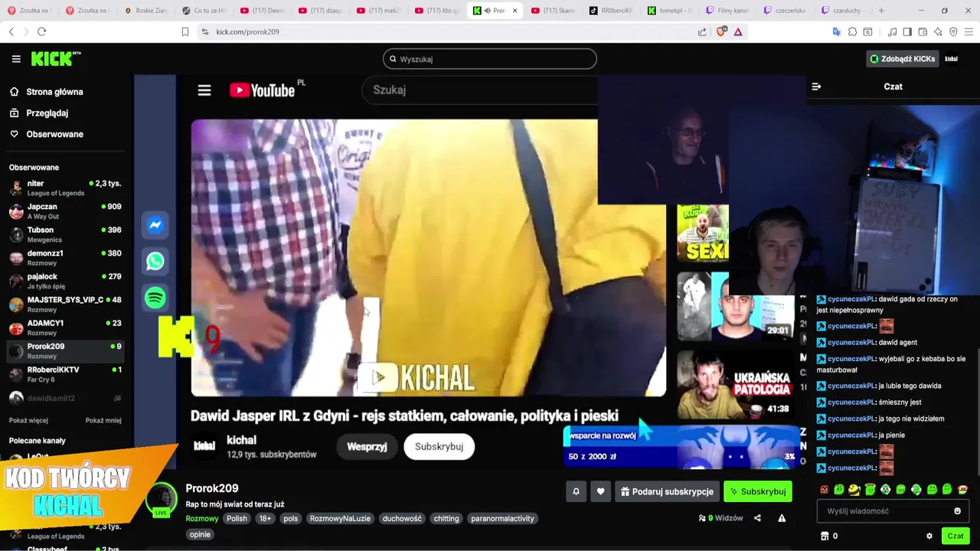Share the stream via share icon

(x=757, y=518)
